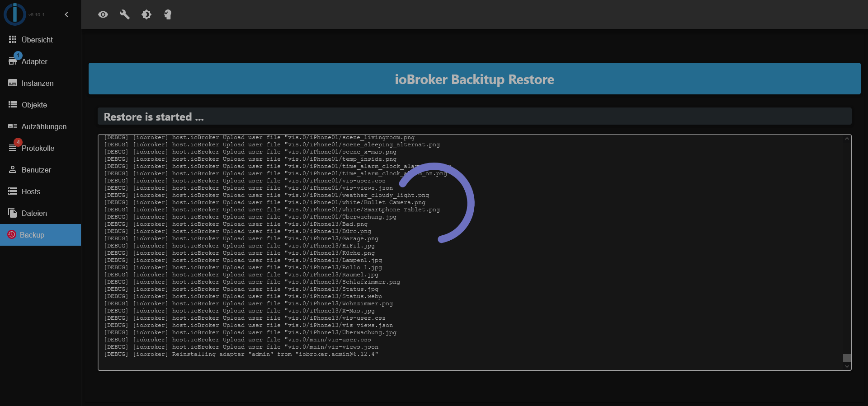
Task: Click the red Backup clock icon
Action: tap(12, 235)
